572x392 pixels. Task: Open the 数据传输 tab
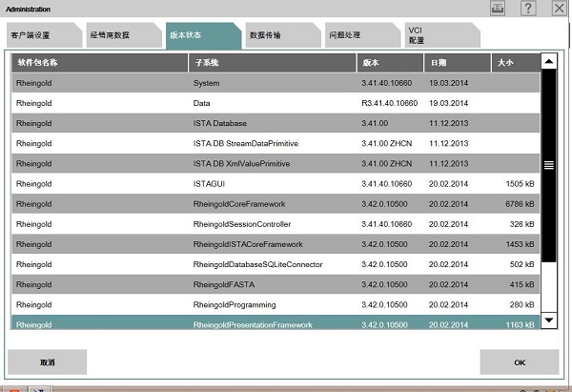click(283, 35)
